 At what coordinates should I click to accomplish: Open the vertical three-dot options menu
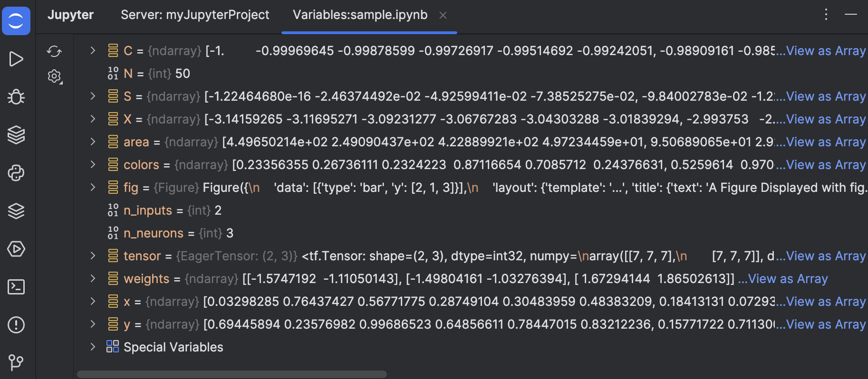coord(826,15)
